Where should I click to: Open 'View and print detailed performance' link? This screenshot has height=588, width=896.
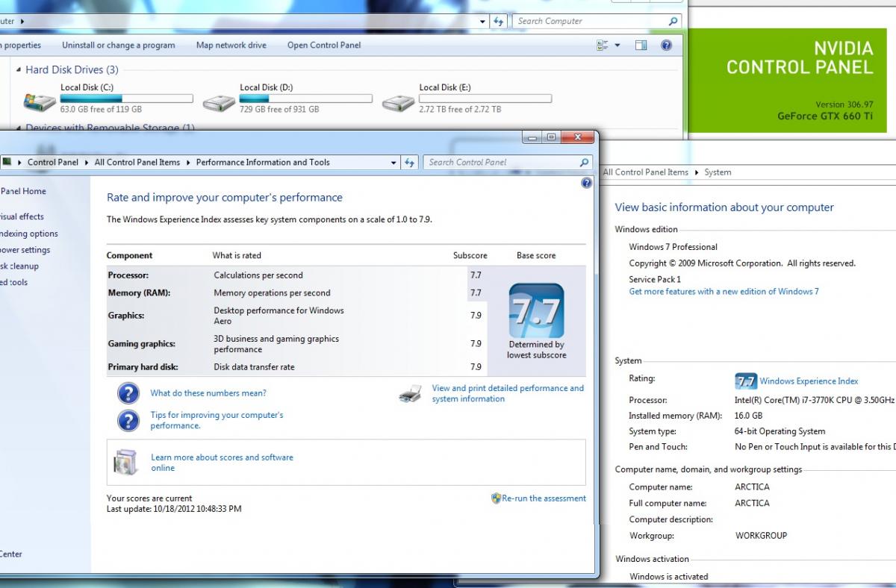tap(508, 393)
